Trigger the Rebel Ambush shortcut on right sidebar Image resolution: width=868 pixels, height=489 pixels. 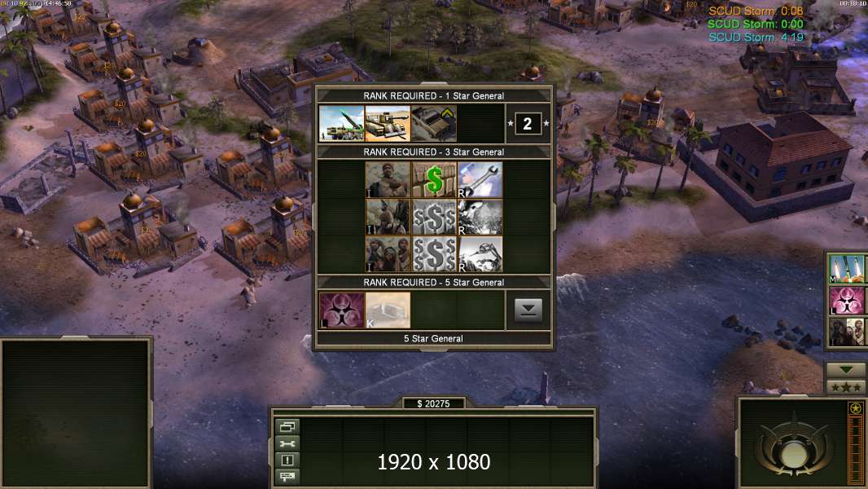[847, 332]
